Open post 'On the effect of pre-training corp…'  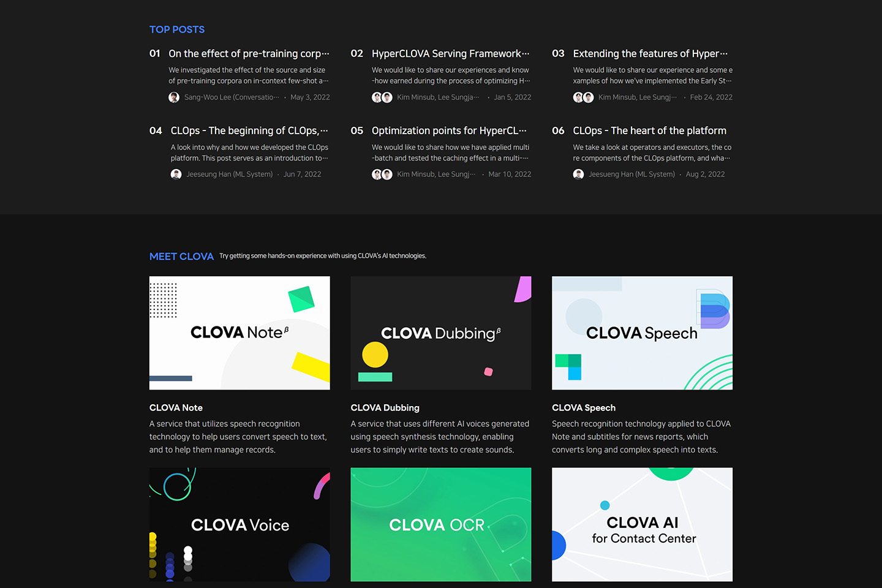[249, 54]
